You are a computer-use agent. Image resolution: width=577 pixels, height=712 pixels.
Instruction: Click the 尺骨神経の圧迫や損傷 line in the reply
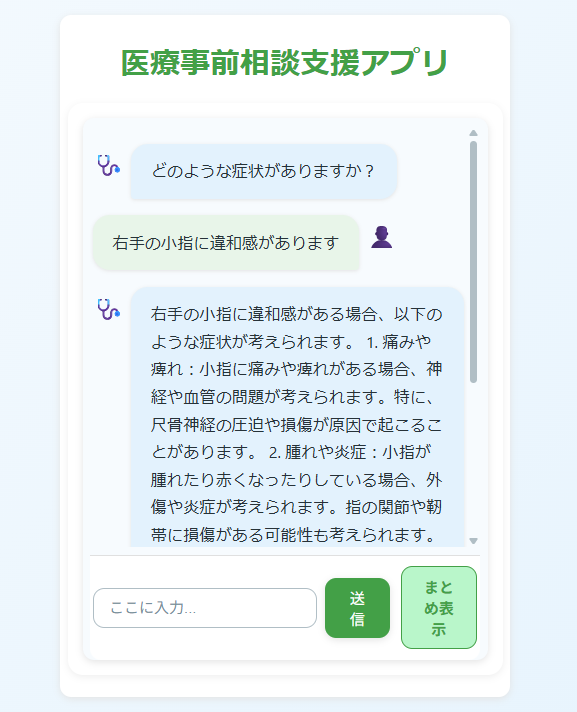point(296,425)
